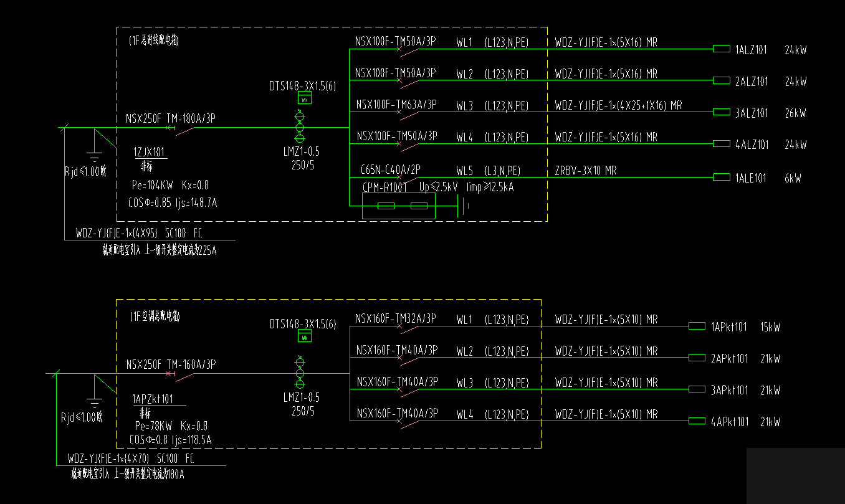Click the 6kW load value
This screenshot has height=504, width=845.
click(793, 178)
